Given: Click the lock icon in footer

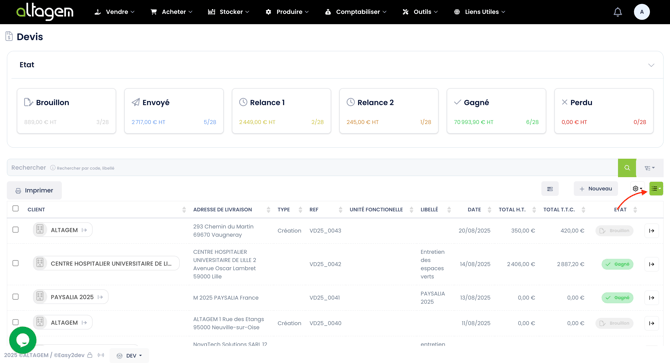Looking at the screenshot, I should (x=90, y=355).
